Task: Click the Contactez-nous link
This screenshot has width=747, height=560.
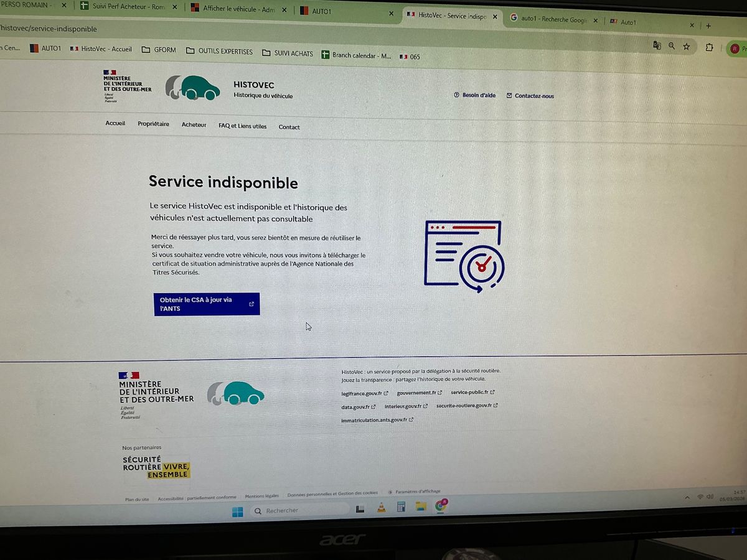Action: (530, 96)
